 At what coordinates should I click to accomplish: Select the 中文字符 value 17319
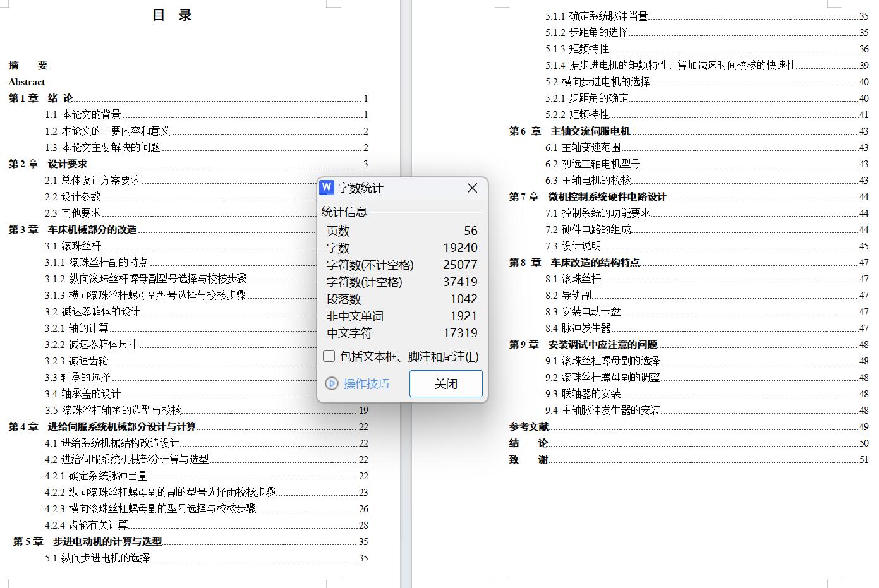[x=461, y=333]
